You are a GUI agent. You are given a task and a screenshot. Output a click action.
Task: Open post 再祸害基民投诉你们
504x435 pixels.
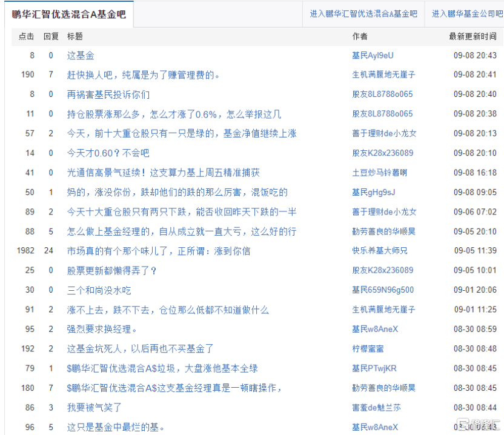pos(108,95)
